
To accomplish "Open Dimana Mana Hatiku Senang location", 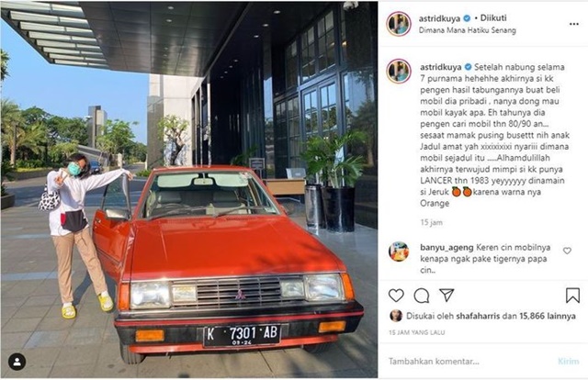I will [468, 30].
